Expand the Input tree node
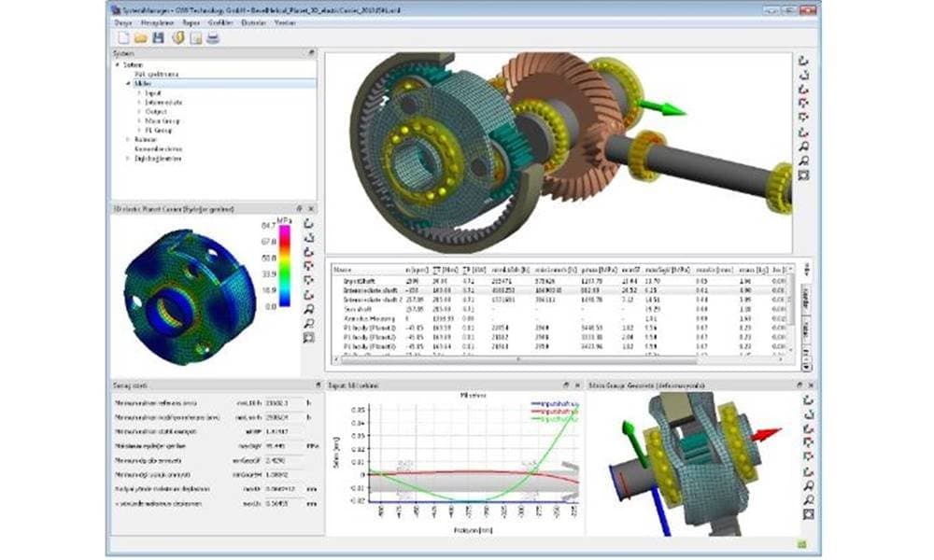 coord(139,92)
